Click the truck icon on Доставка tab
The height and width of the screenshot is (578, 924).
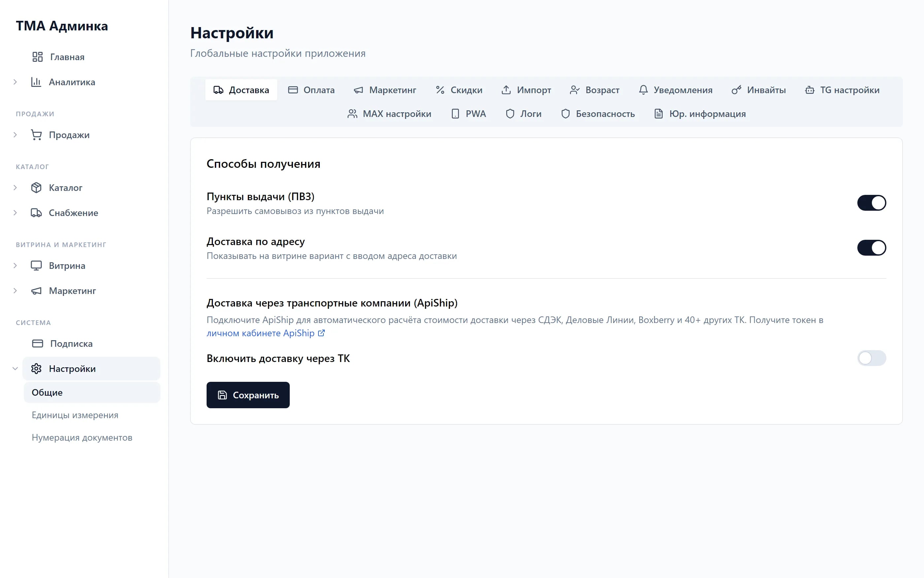click(x=218, y=90)
